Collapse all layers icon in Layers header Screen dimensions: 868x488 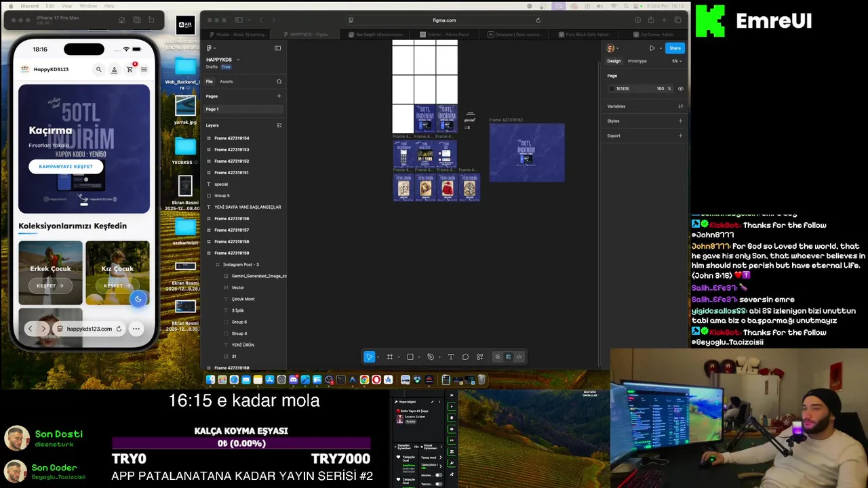tap(279, 125)
